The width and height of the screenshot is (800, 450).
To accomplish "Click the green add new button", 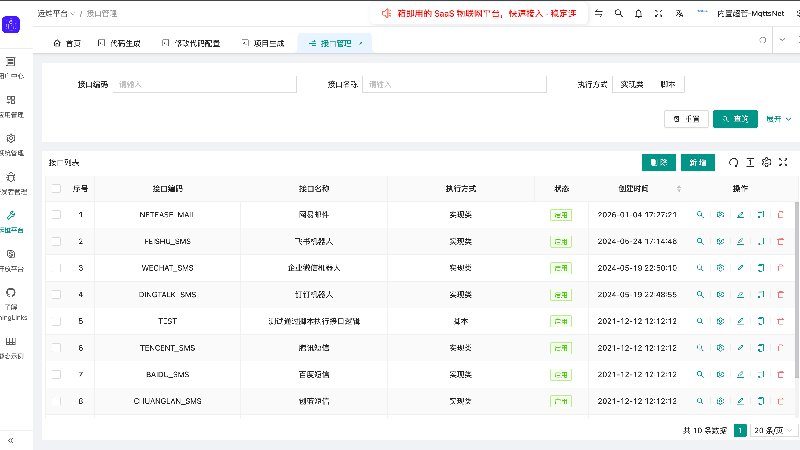I will tap(697, 162).
